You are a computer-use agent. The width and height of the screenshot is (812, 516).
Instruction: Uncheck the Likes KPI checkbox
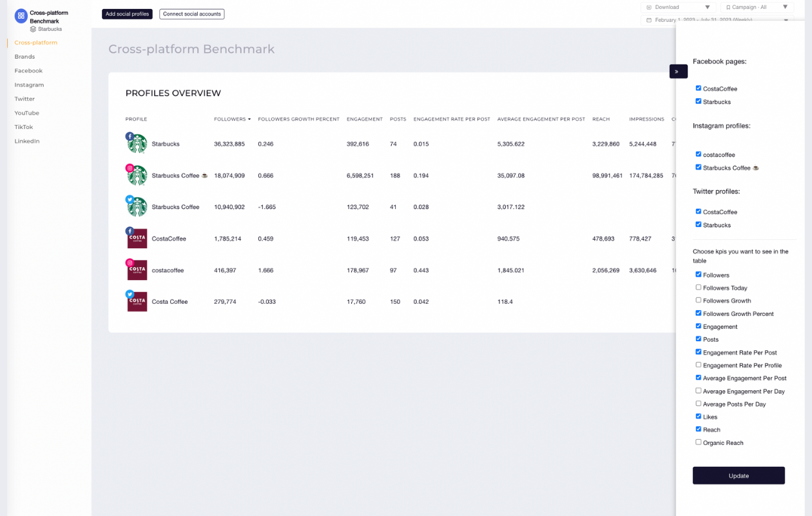click(x=698, y=416)
